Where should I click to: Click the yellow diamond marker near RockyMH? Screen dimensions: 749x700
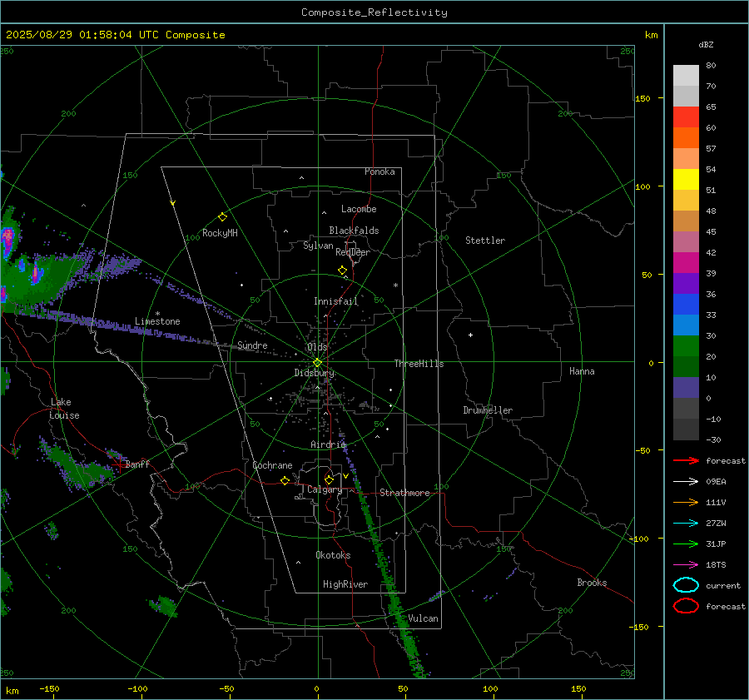click(222, 217)
